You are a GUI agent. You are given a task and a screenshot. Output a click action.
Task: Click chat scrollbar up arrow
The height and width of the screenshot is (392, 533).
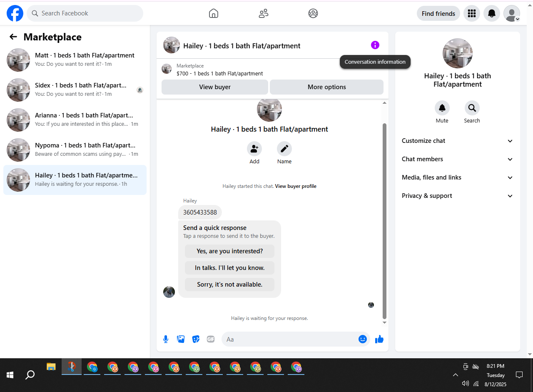point(384,102)
